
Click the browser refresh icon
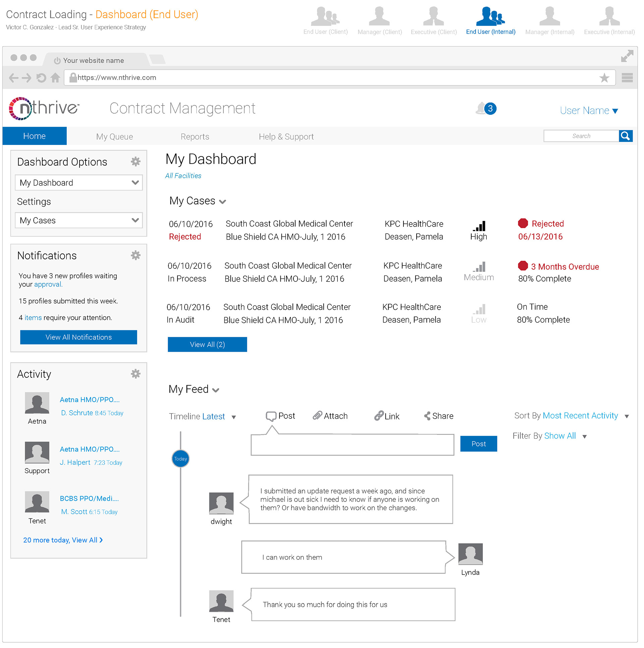pyautogui.click(x=41, y=78)
